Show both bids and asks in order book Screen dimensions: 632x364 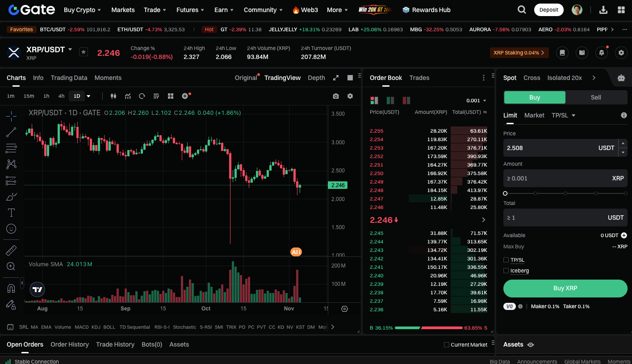[x=374, y=100]
